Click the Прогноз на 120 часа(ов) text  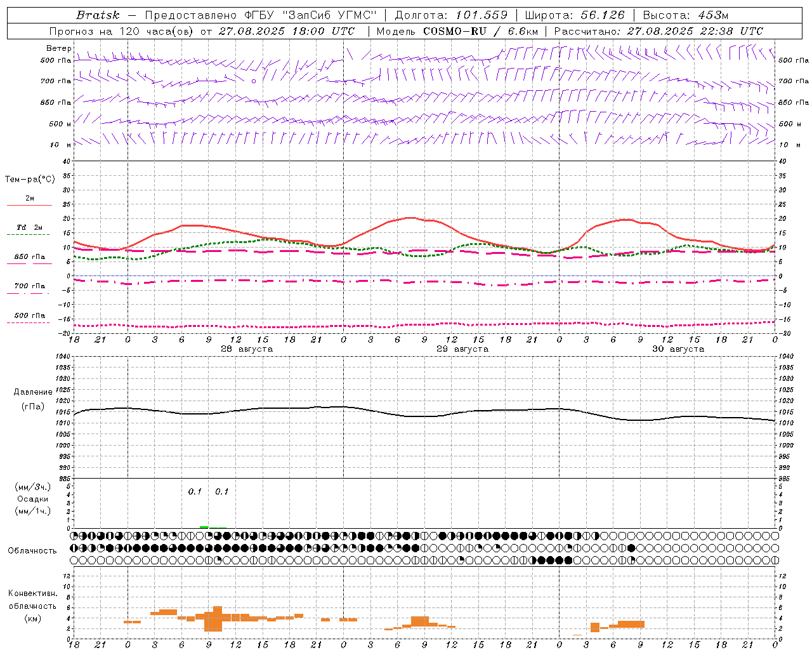click(x=122, y=31)
